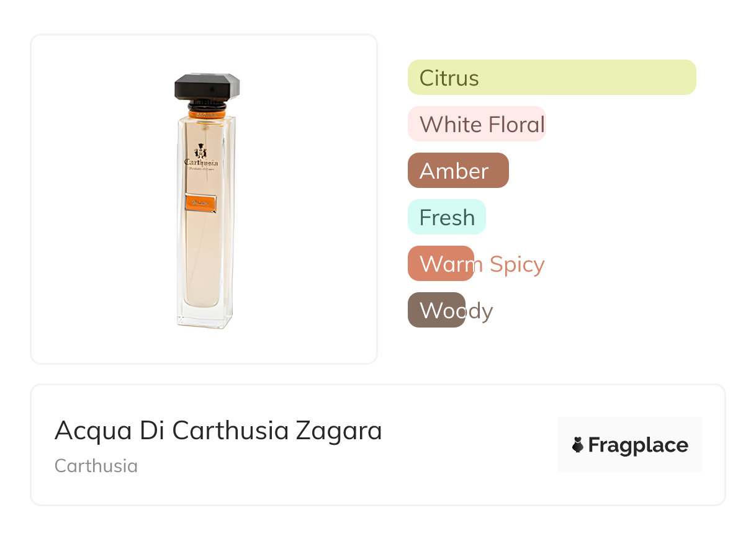The width and height of the screenshot is (756, 536).
Task: Click the Carthusia crest on the bottle
Action: (x=200, y=151)
